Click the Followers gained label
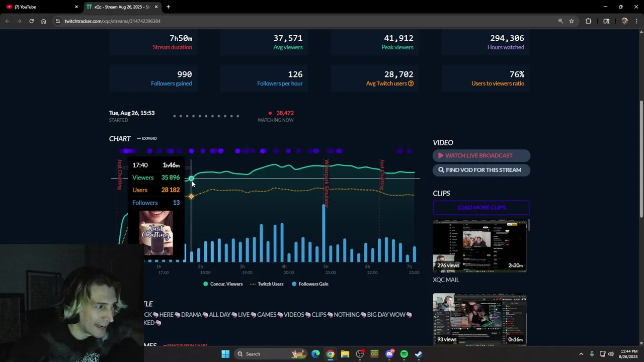Image resolution: width=644 pixels, height=362 pixels. 171,83
